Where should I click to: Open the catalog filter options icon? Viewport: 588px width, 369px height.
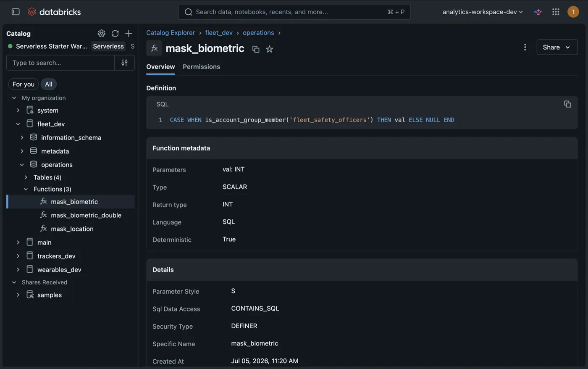click(x=124, y=63)
